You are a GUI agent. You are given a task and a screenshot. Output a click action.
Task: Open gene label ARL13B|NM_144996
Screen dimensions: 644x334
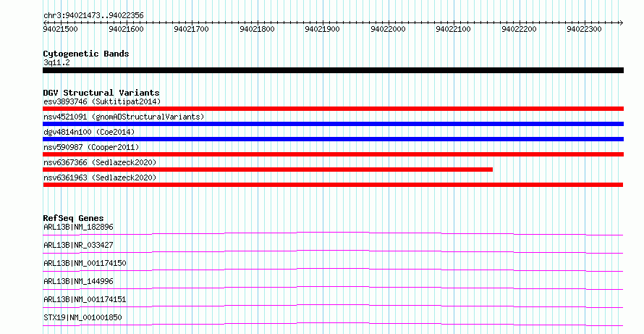[x=78, y=281]
